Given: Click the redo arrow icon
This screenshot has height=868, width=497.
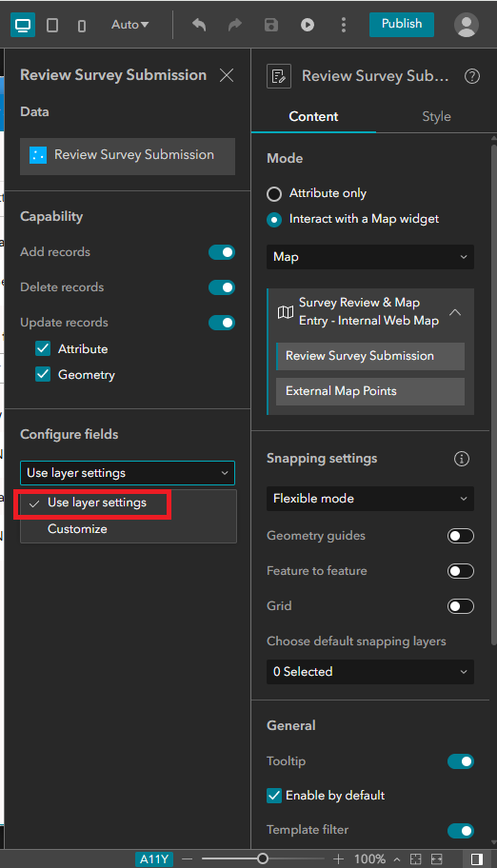Looking at the screenshot, I should pos(235,25).
